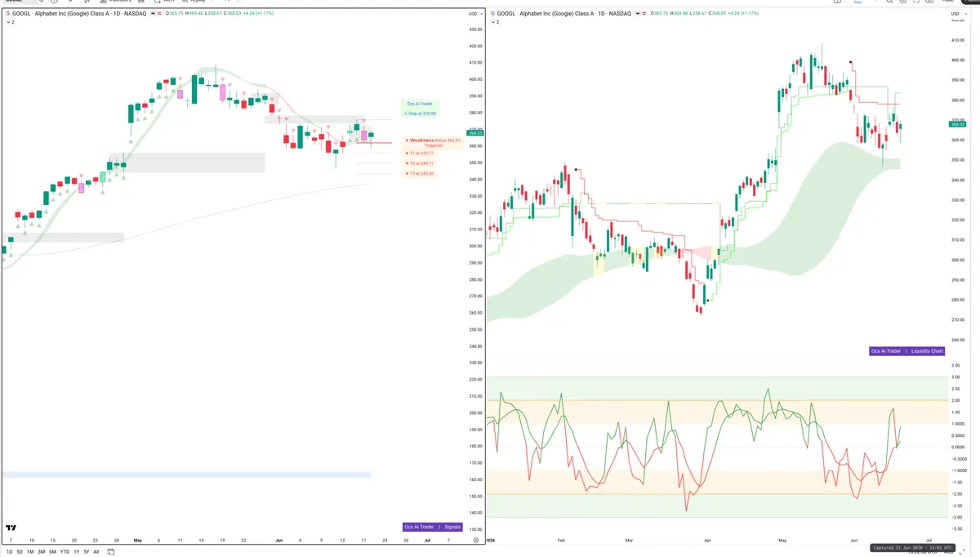Click the 368.03 price tag on left chart
Image resolution: width=980 pixels, height=557 pixels.
474,132
